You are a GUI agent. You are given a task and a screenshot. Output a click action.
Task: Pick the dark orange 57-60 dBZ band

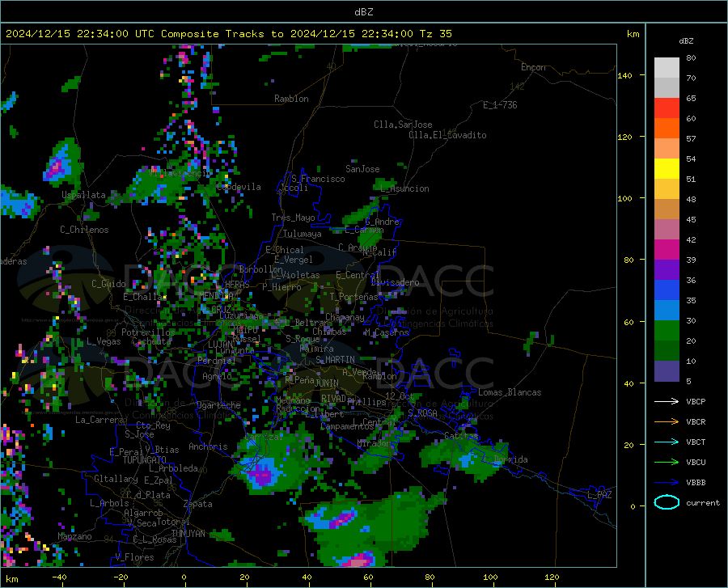[667, 129]
